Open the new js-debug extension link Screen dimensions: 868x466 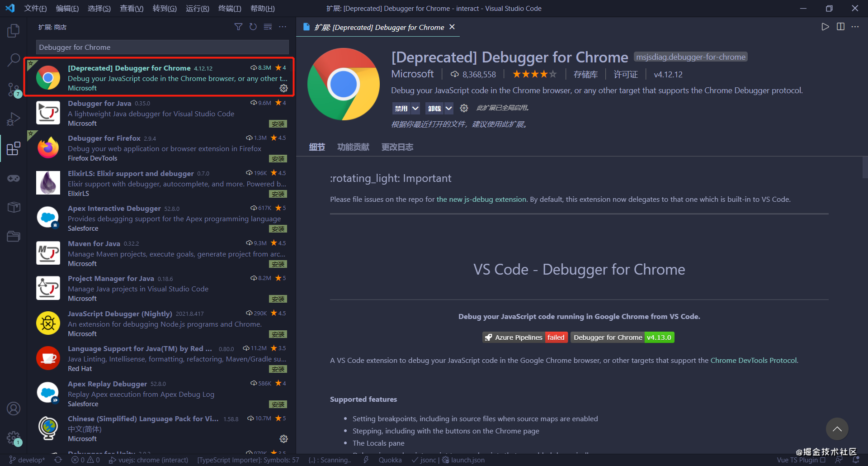tap(481, 199)
